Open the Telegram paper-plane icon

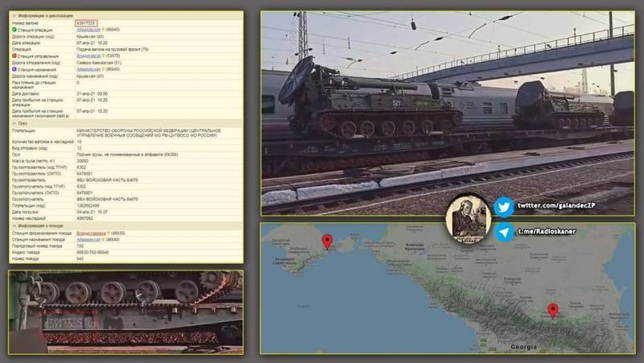click(x=504, y=232)
